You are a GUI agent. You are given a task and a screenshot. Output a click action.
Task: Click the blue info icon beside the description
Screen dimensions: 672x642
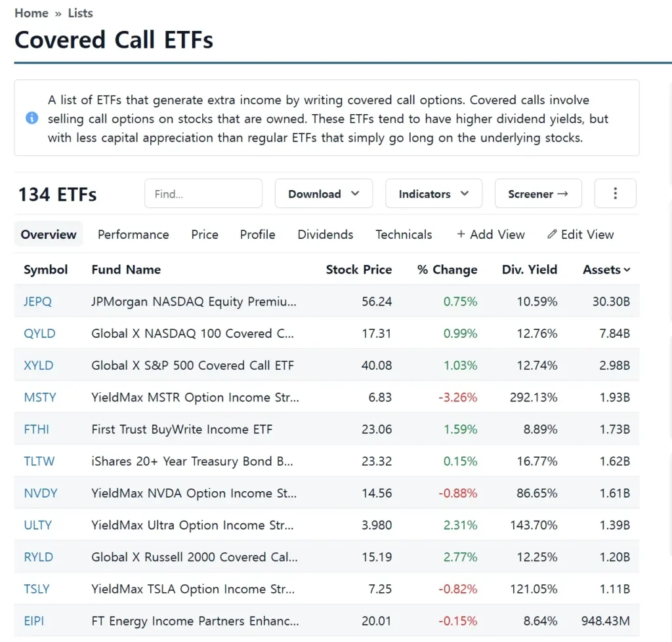31,118
